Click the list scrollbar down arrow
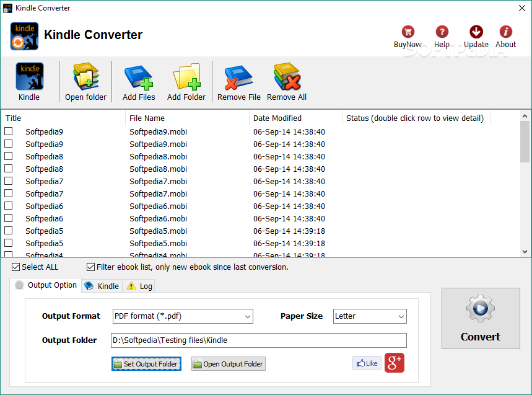The height and width of the screenshot is (395, 532). (x=525, y=252)
